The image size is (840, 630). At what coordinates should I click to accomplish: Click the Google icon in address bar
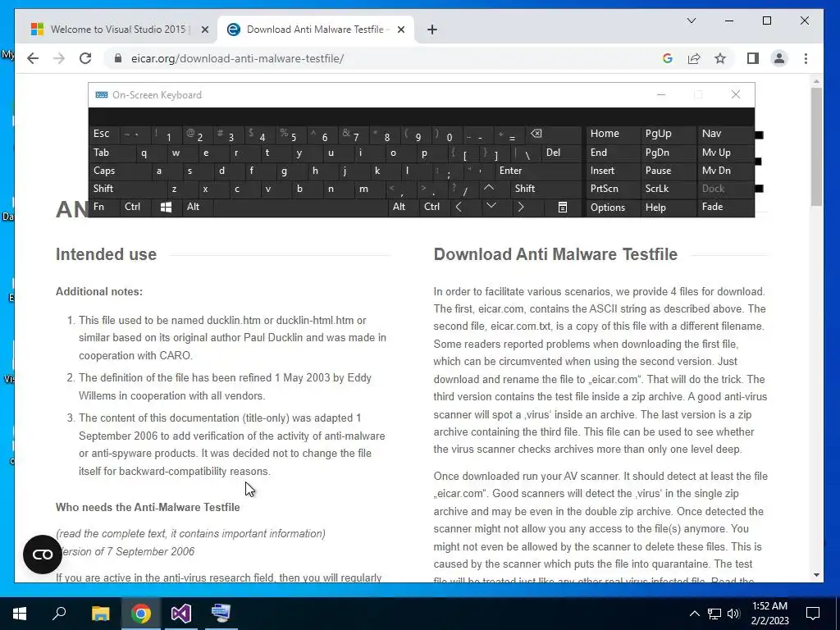tap(668, 58)
